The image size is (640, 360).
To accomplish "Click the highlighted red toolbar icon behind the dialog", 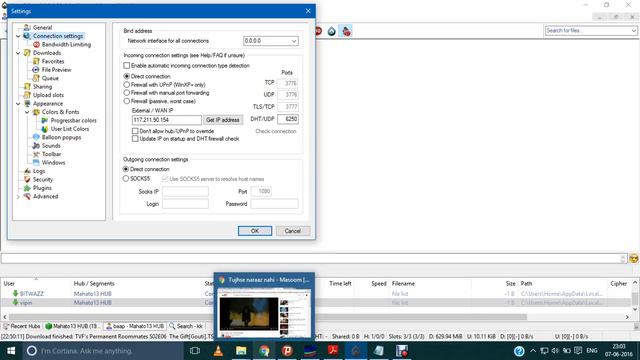I will tap(347, 31).
